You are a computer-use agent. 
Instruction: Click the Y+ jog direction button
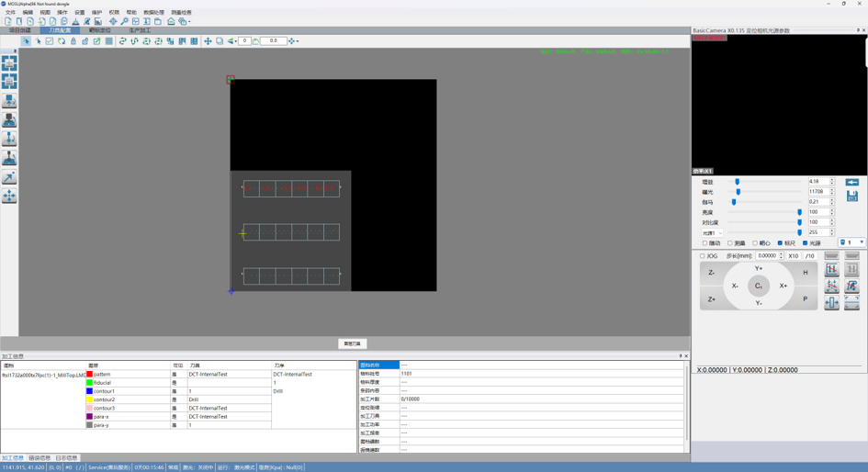[x=759, y=268]
